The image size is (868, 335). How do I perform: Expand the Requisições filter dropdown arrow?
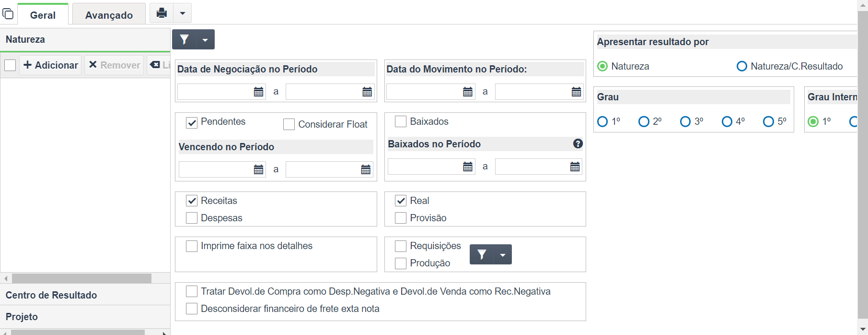click(503, 255)
